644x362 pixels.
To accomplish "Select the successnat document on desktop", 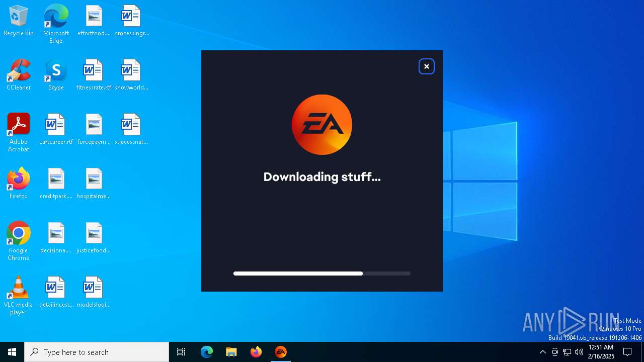I will click(131, 130).
